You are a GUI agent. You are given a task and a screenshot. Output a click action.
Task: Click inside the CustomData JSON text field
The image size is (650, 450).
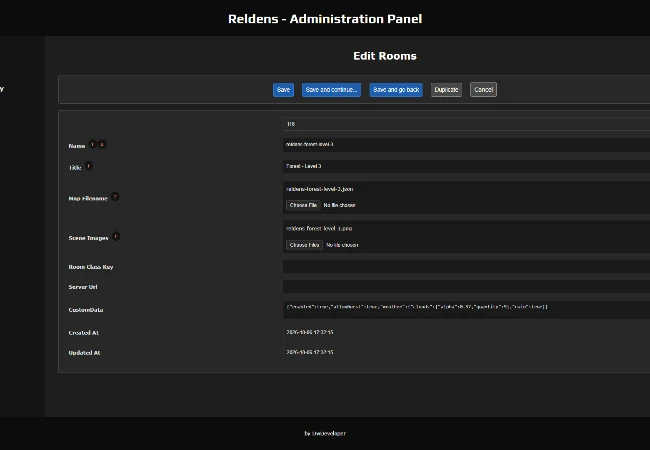coord(466,310)
